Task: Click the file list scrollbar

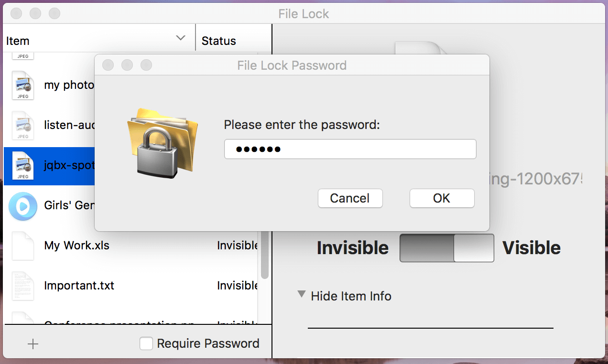Action: (264, 253)
